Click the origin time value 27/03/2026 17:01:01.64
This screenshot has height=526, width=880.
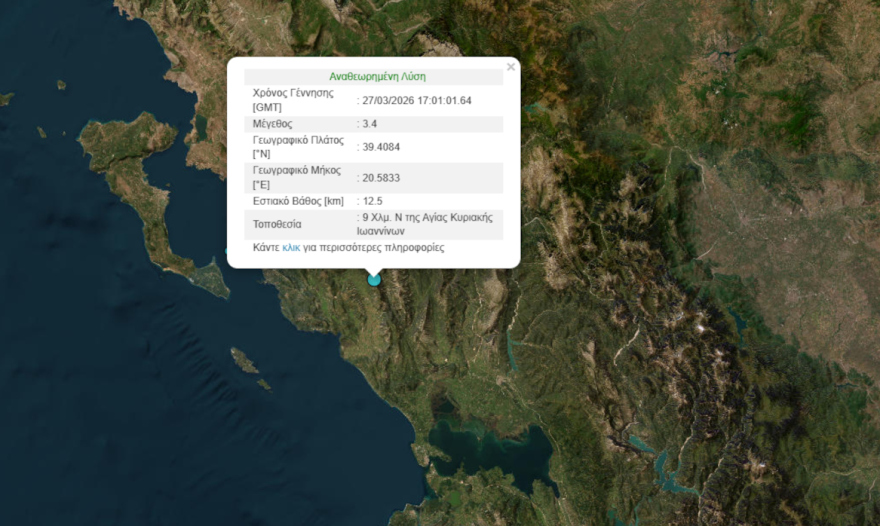(x=417, y=100)
